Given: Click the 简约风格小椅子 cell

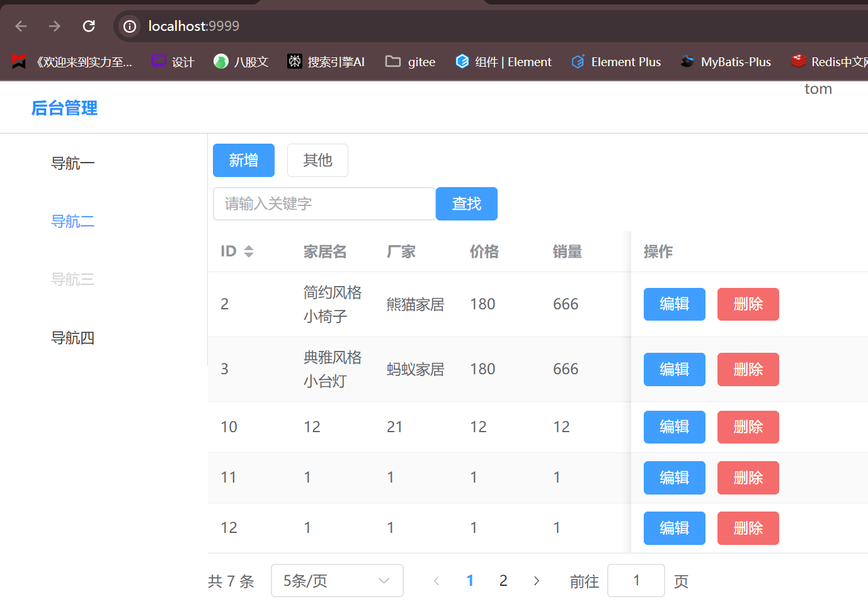Looking at the screenshot, I should pyautogui.click(x=333, y=304).
